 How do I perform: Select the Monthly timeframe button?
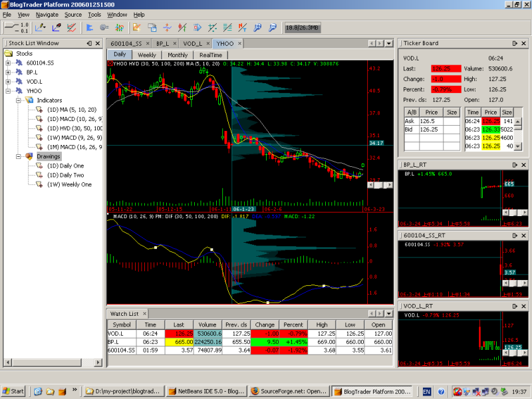178,55
